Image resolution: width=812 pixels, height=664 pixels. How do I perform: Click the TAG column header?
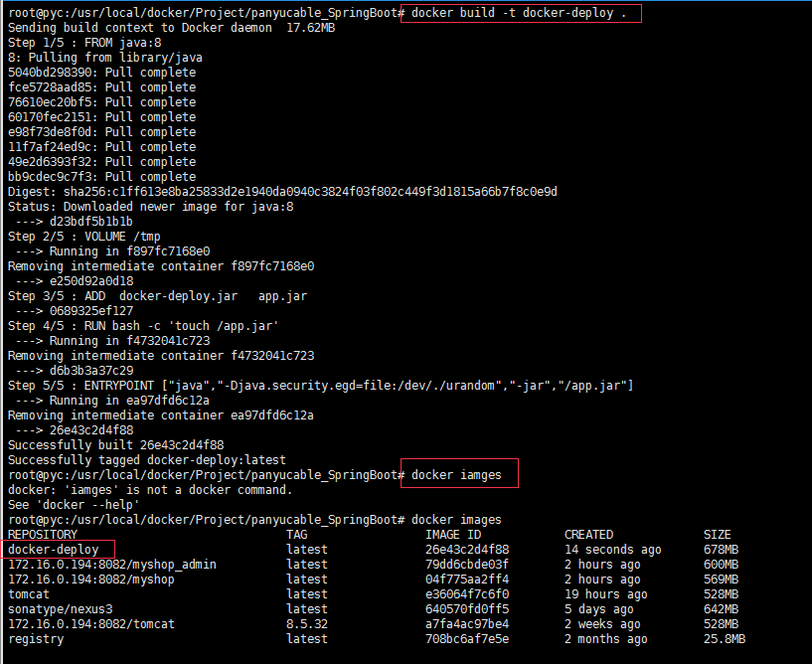(x=297, y=535)
